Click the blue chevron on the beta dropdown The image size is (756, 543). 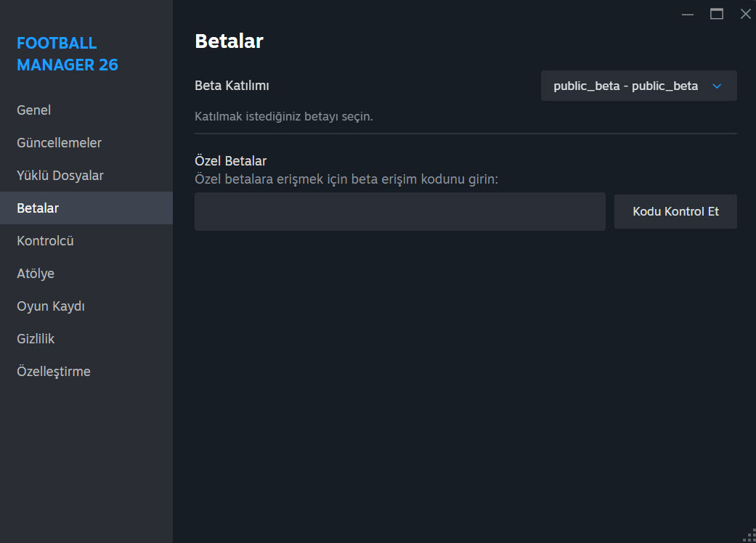click(717, 86)
